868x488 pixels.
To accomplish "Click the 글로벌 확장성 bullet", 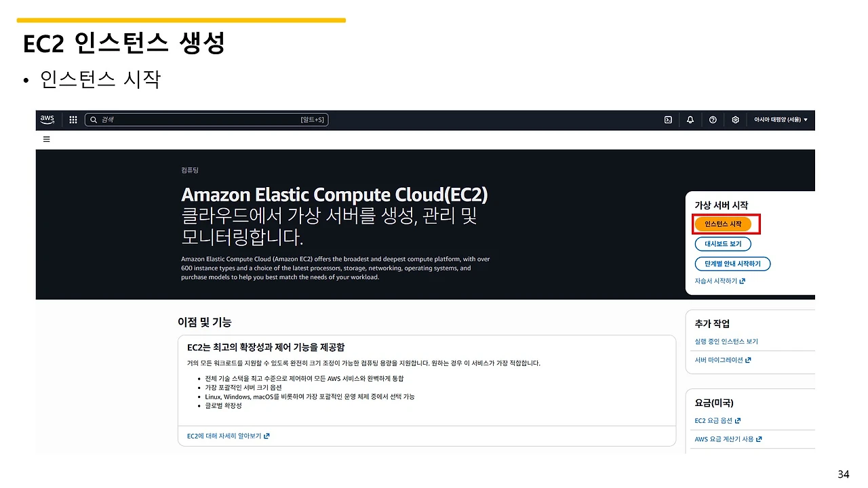I will (x=224, y=405).
